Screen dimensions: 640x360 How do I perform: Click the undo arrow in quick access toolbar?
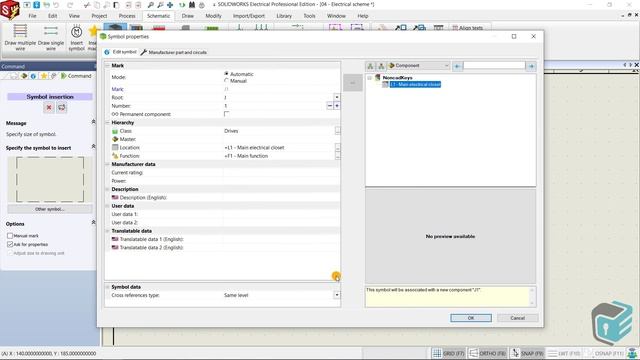pos(56,5)
